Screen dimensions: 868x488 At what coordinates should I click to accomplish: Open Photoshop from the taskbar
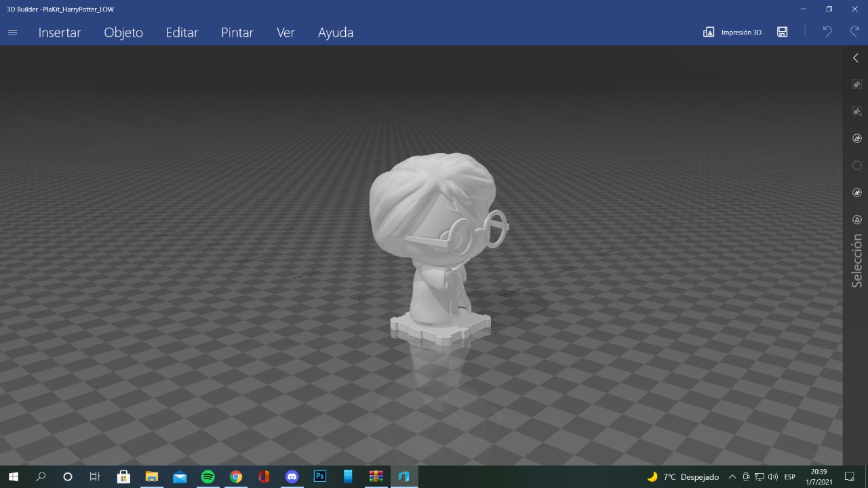point(320,477)
